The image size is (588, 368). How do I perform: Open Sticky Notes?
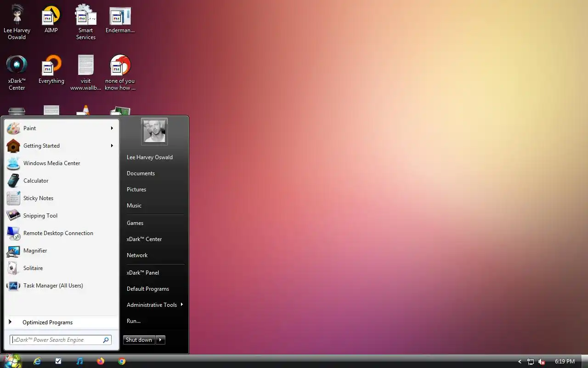[x=62, y=198]
